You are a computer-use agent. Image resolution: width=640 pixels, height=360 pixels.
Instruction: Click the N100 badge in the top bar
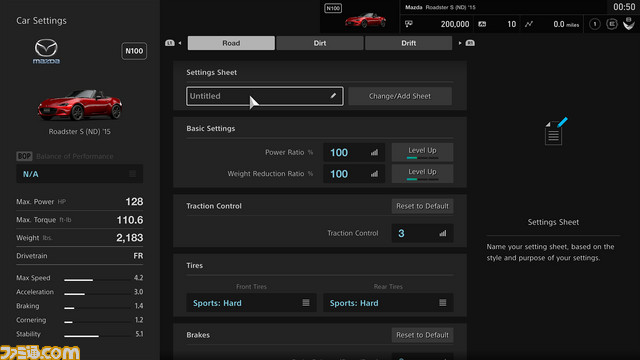333,8
